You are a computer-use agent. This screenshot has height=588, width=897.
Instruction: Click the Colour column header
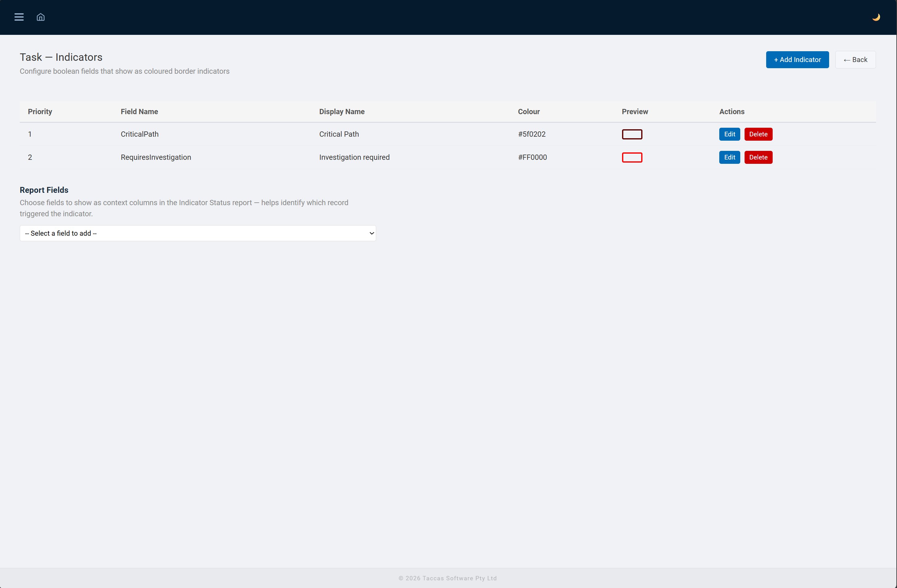(528, 112)
